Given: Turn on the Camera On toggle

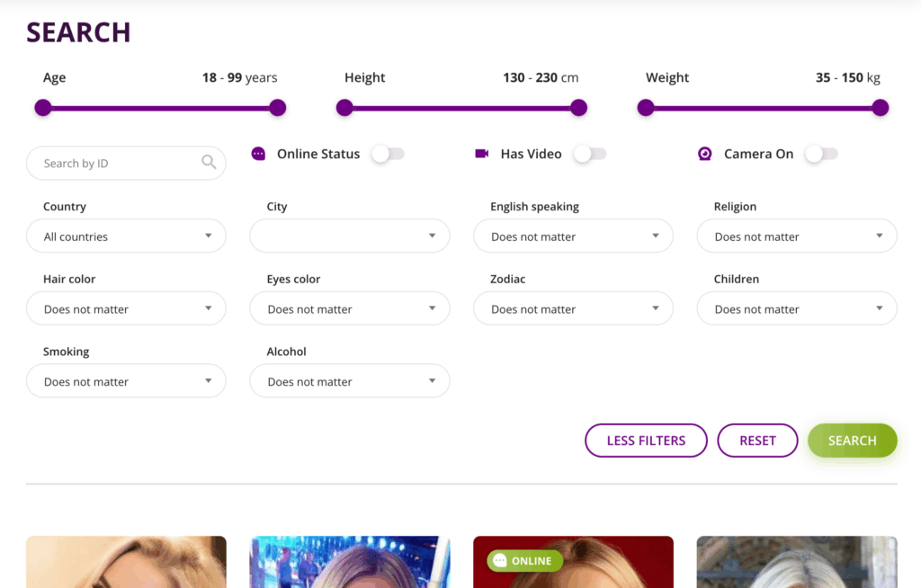Looking at the screenshot, I should pyautogui.click(x=821, y=154).
